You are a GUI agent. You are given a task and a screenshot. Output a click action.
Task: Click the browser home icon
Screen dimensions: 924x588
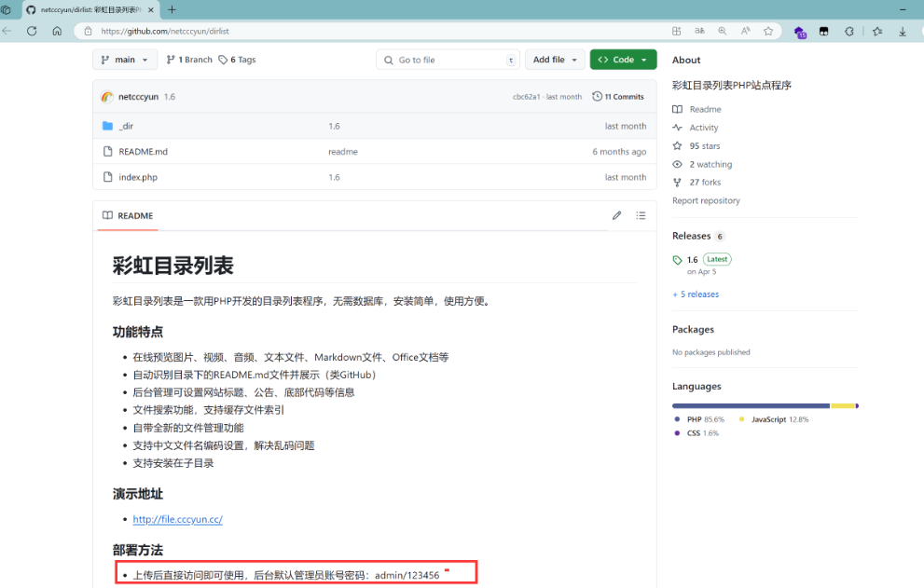click(x=57, y=31)
